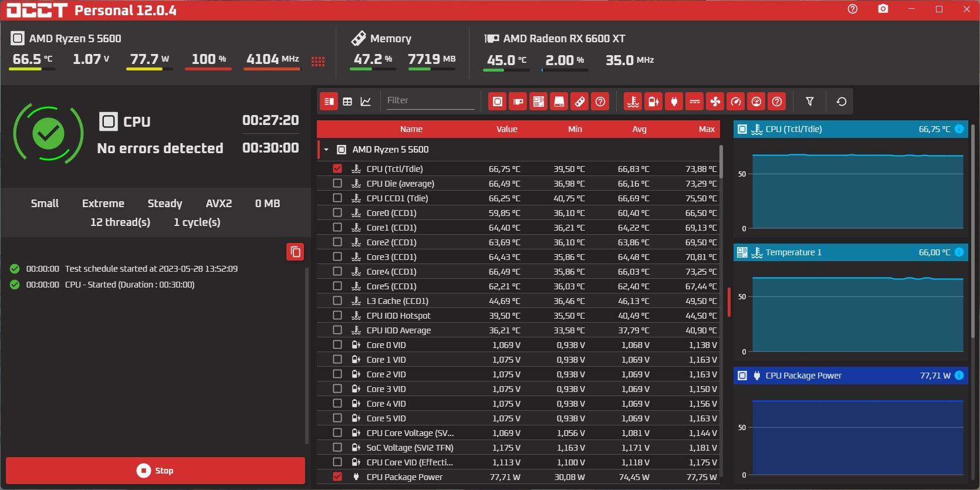
Task: Check the Core0 (CCD1) checkbox
Action: 337,212
